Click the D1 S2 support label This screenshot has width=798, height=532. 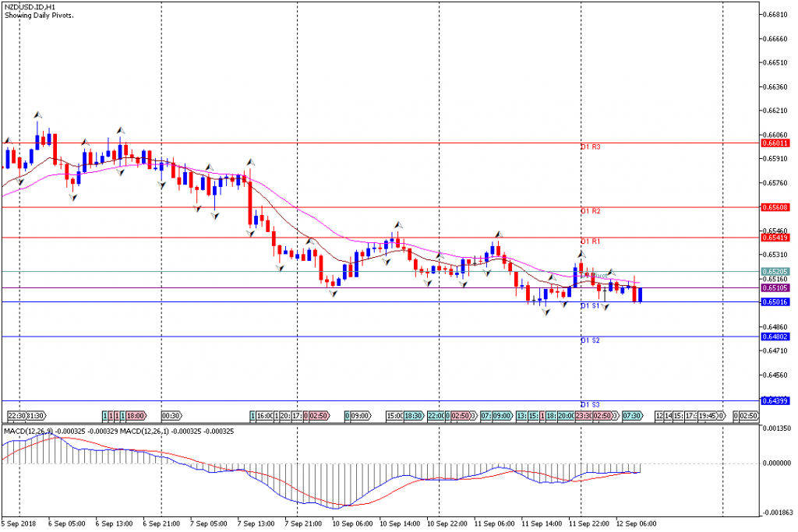590,340
